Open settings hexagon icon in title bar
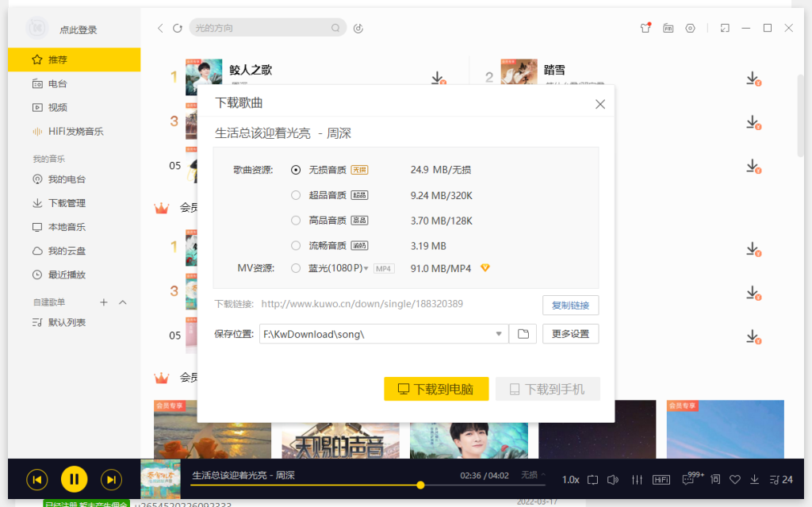The image size is (812, 507). pos(691,28)
